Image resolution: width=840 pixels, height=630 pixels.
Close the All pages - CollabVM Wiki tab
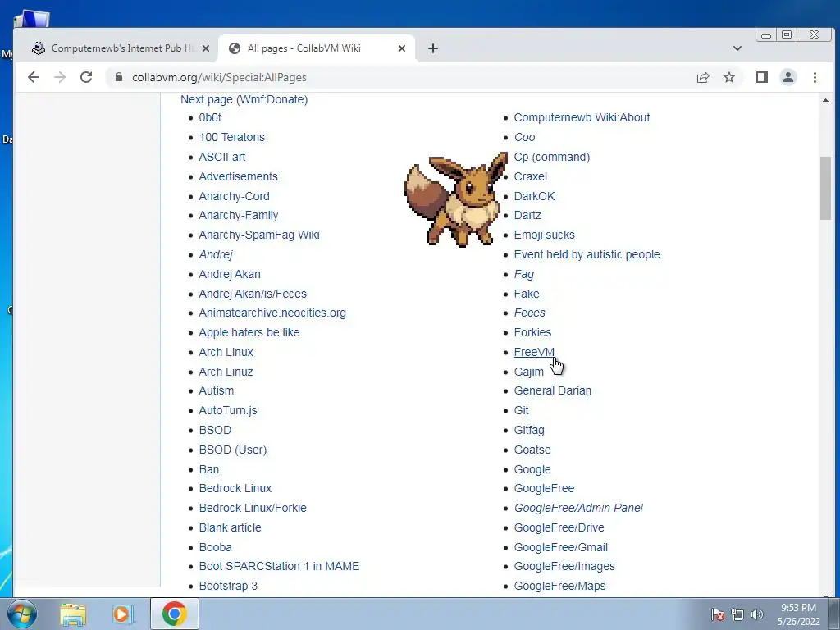[x=402, y=48]
